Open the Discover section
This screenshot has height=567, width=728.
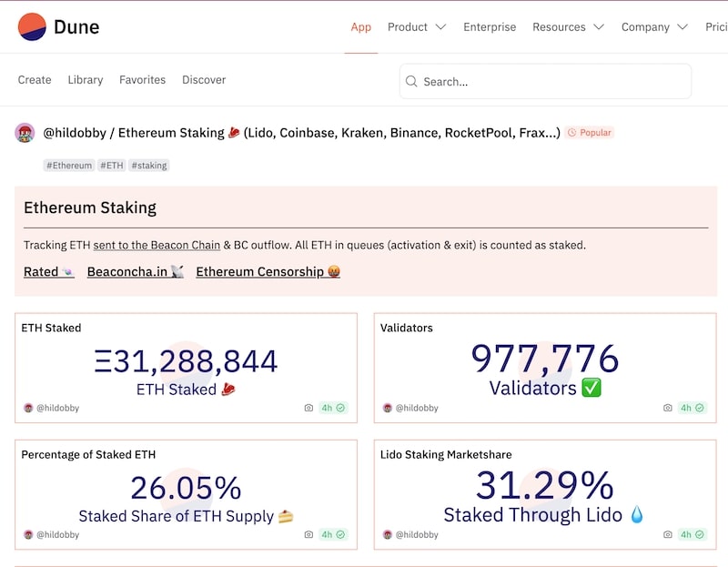point(204,80)
